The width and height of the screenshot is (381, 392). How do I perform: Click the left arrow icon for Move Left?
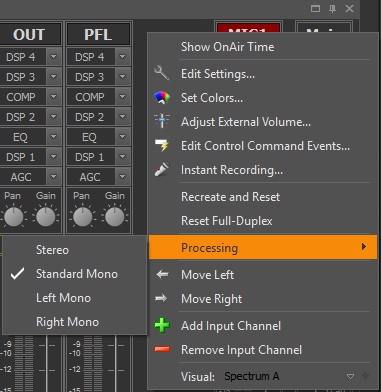pos(162,274)
